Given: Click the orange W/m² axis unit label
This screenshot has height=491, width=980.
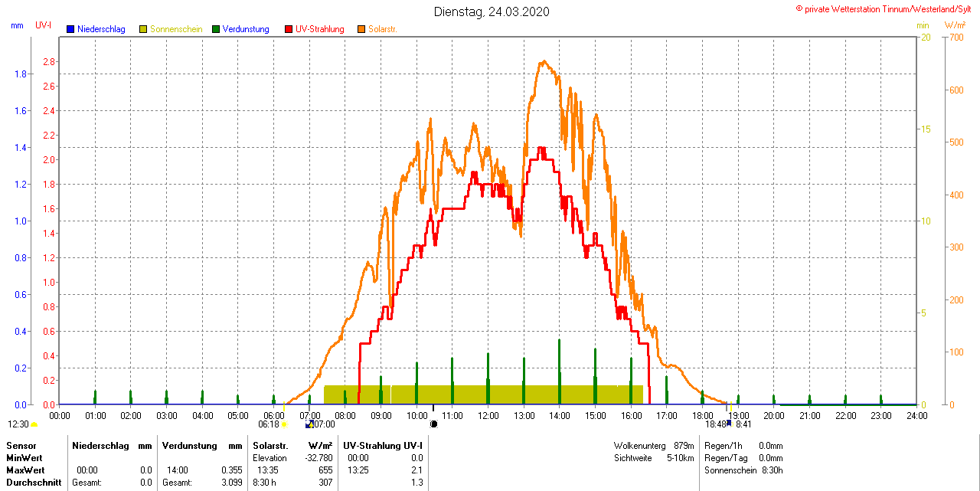Looking at the screenshot, I should click(x=955, y=25).
